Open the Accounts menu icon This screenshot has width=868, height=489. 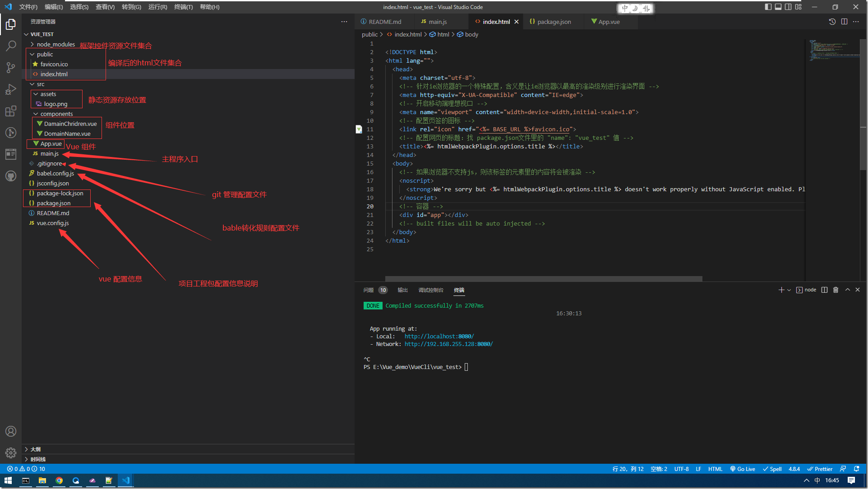(x=11, y=431)
